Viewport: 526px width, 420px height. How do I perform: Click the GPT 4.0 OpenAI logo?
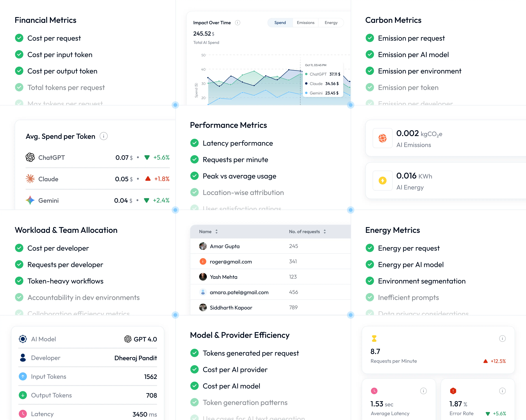128,339
